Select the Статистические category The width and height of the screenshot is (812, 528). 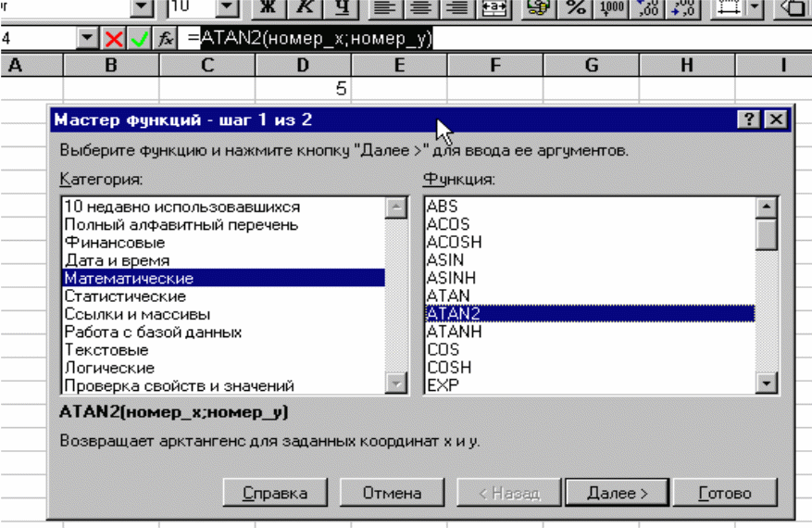coord(125,296)
